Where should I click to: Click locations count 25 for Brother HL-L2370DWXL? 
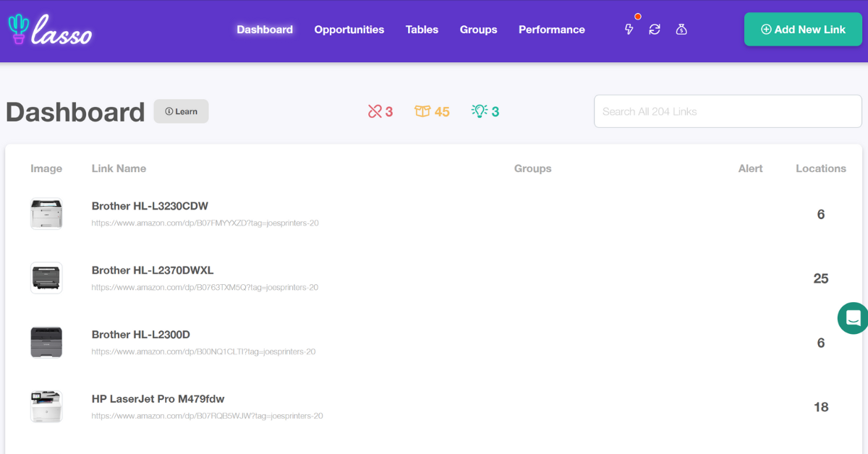821,278
